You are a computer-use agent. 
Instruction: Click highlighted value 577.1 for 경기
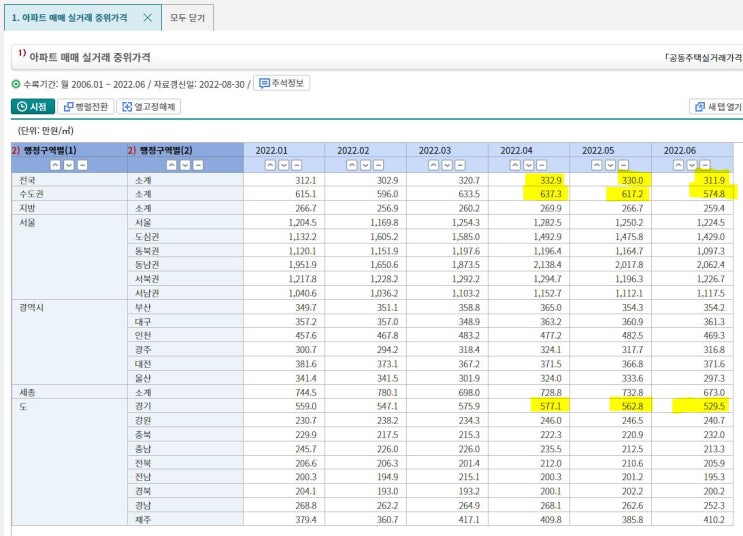[551, 406]
